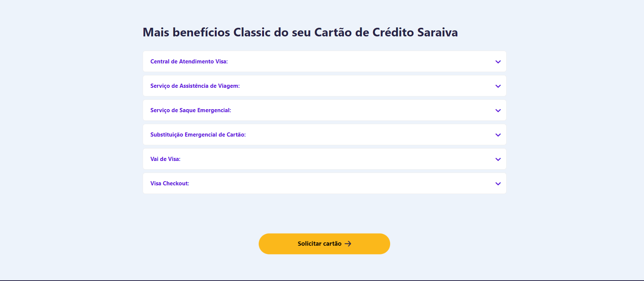Click the arrow icon inside Solicitar cartão

coord(348,244)
